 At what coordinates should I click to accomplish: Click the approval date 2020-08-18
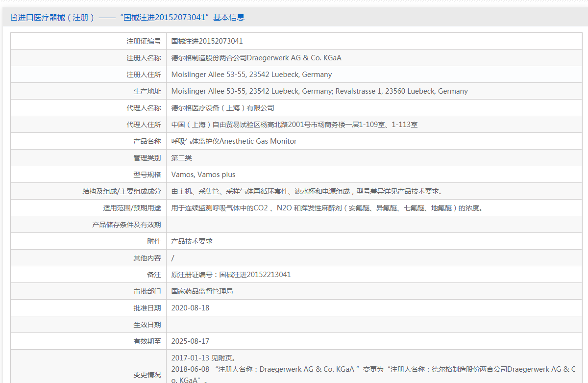(x=190, y=308)
